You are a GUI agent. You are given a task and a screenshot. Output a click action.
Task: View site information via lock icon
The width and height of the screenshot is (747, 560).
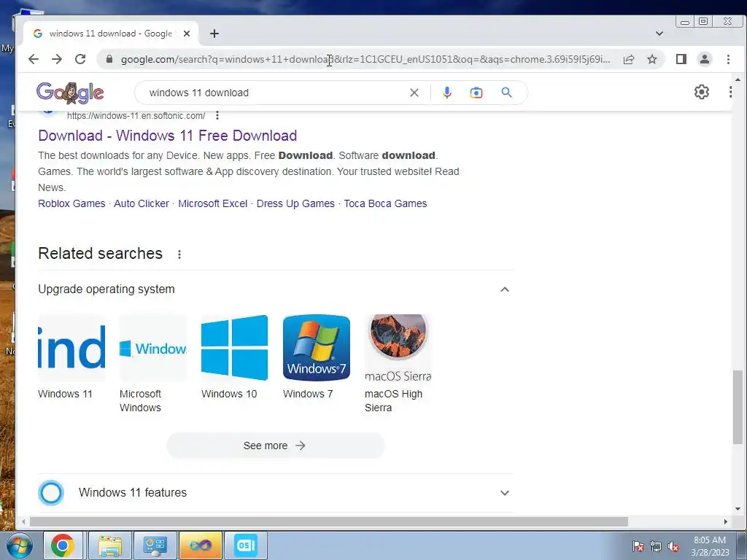point(109,59)
